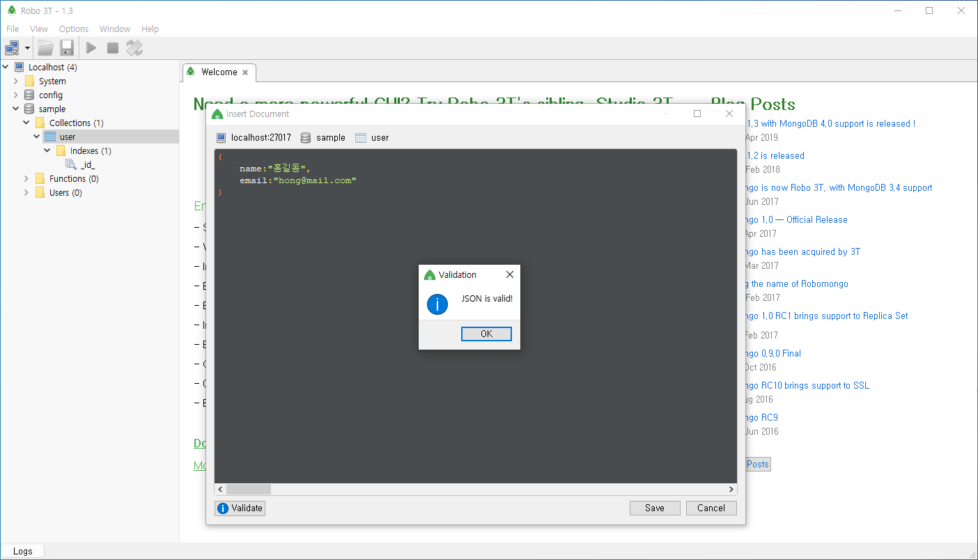The image size is (978, 560).
Task: Select the _id_ index row
Action: click(x=87, y=164)
